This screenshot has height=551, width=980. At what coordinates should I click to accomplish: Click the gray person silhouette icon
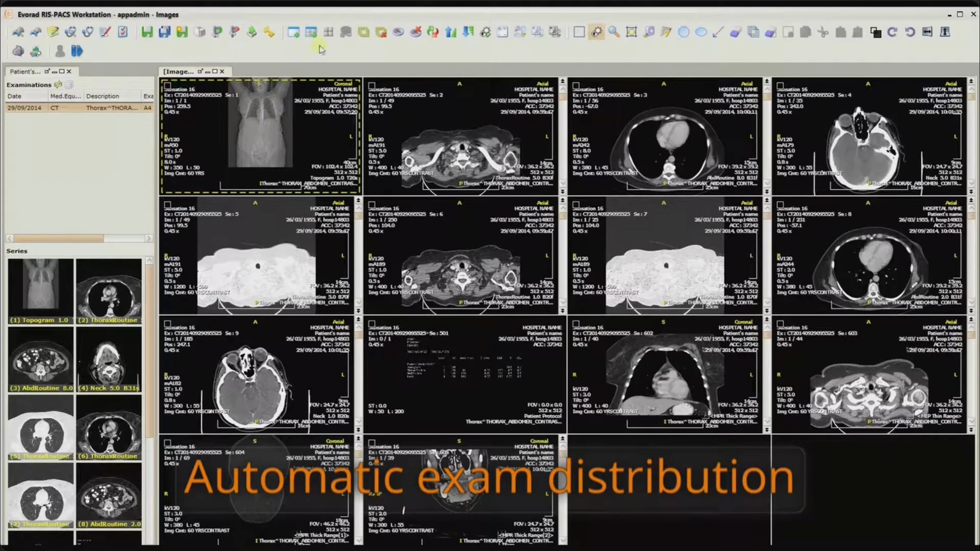pos(60,51)
